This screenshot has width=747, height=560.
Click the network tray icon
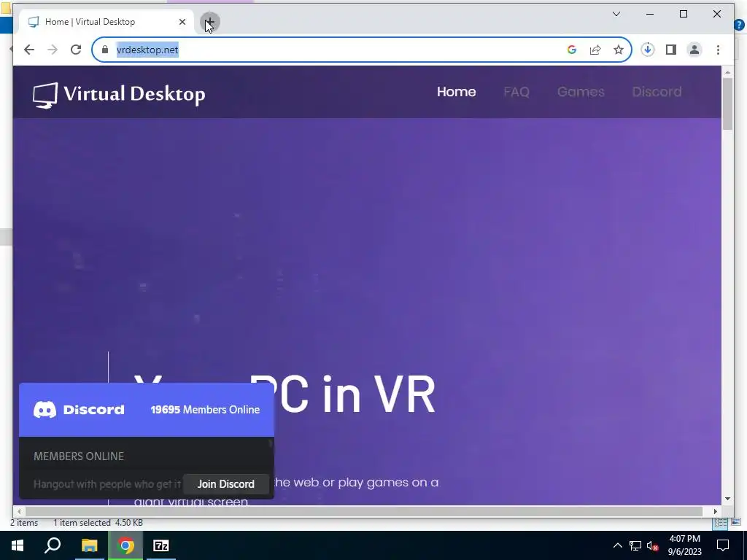point(635,545)
